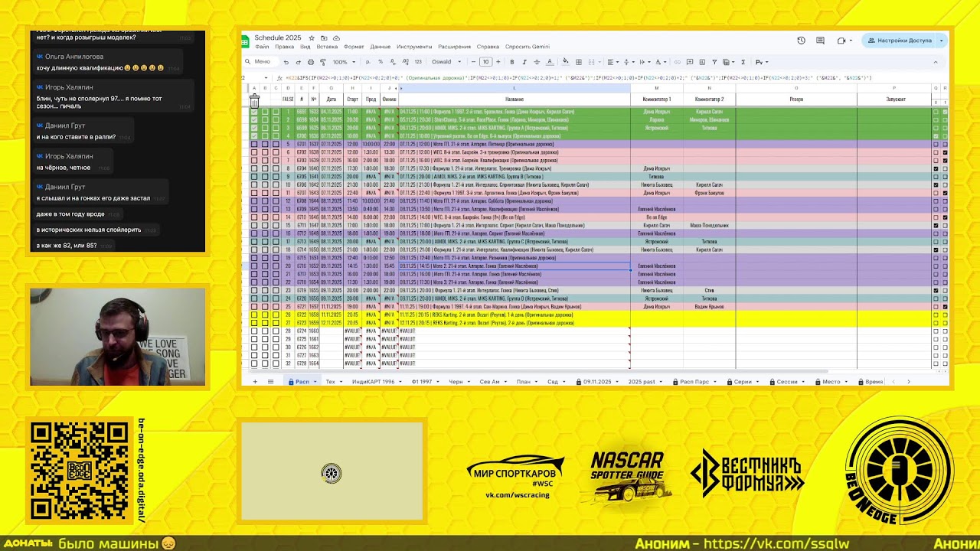Open version history clock icon
980x551 pixels.
pyautogui.click(x=801, y=41)
